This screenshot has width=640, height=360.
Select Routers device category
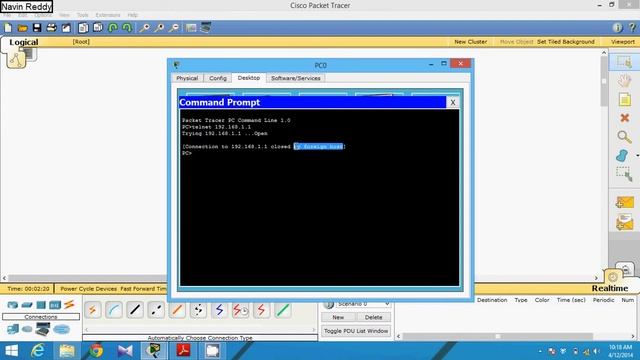[13, 305]
